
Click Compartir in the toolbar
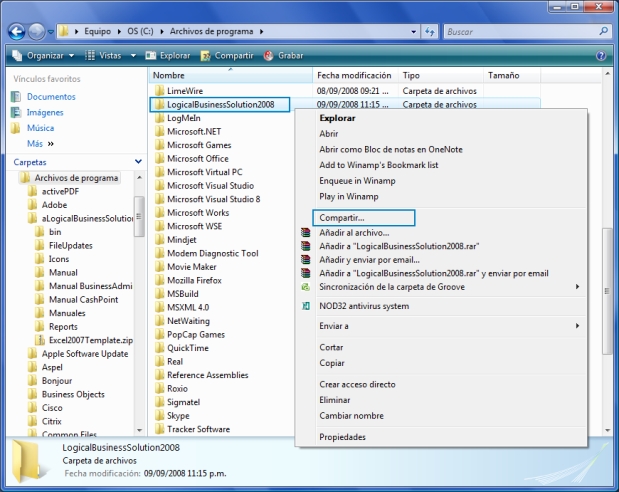(x=227, y=56)
